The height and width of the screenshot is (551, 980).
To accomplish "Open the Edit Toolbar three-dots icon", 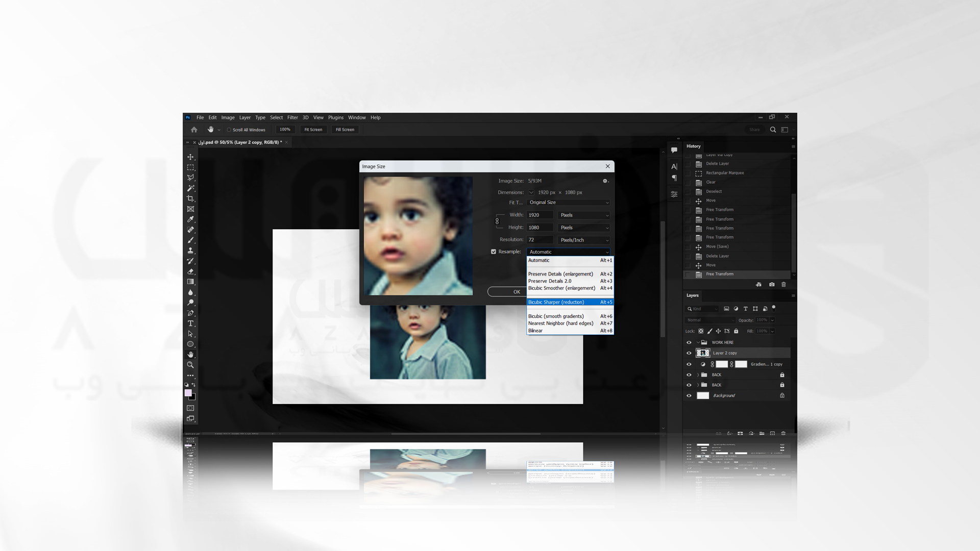I will click(x=190, y=375).
